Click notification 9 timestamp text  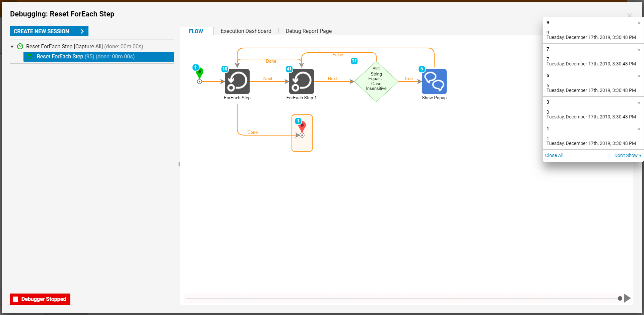591,37
